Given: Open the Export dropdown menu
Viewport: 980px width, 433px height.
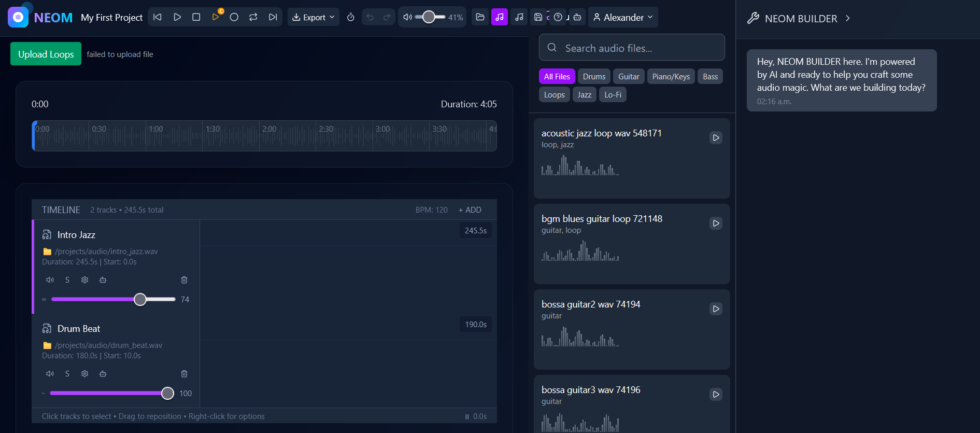Looking at the screenshot, I should [x=314, y=17].
